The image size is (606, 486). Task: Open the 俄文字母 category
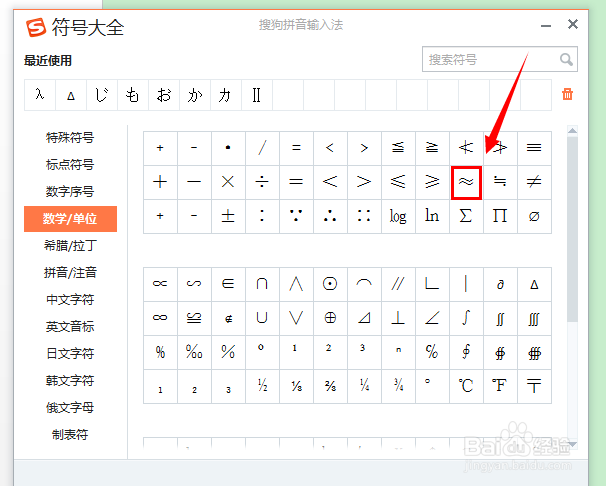70,408
